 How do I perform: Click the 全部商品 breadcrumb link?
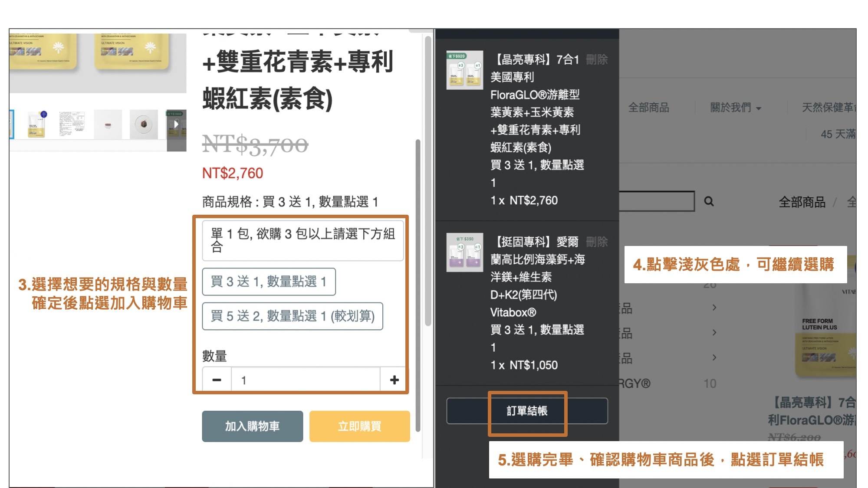point(802,202)
